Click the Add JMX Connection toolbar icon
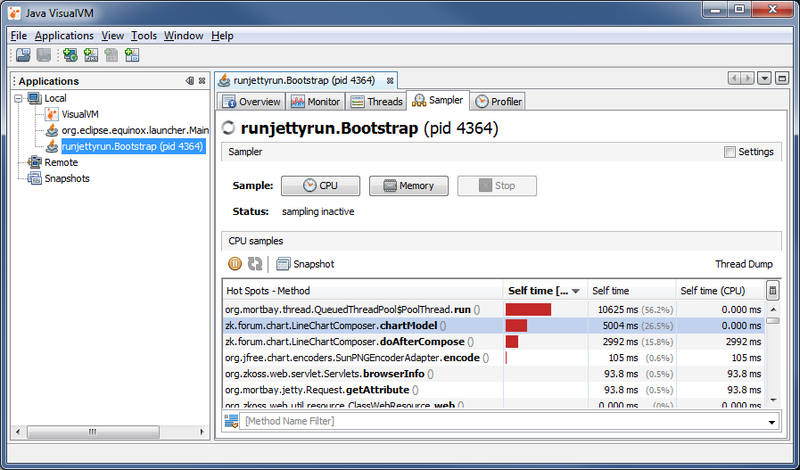Screen dimensions: 800x470 (91, 55)
